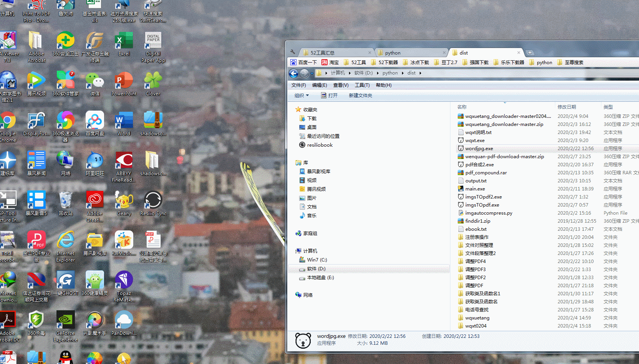
Task: Open the 组织 dropdown in the toolbar
Action: 301,96
